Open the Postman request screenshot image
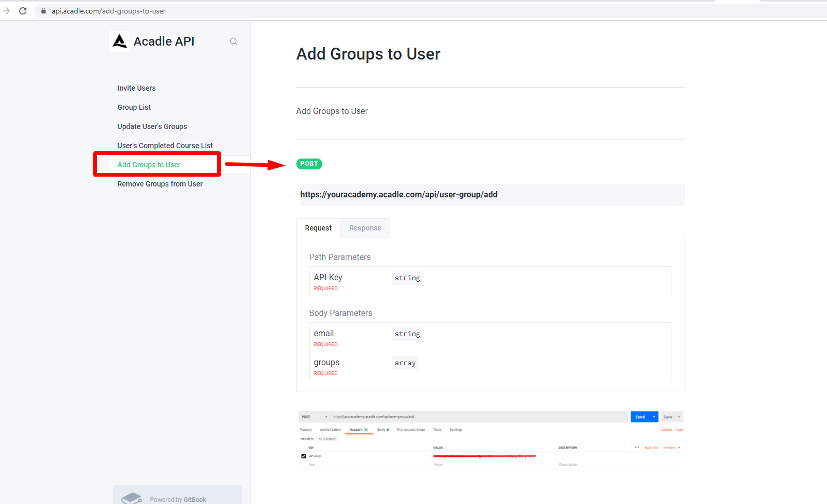 (491, 440)
